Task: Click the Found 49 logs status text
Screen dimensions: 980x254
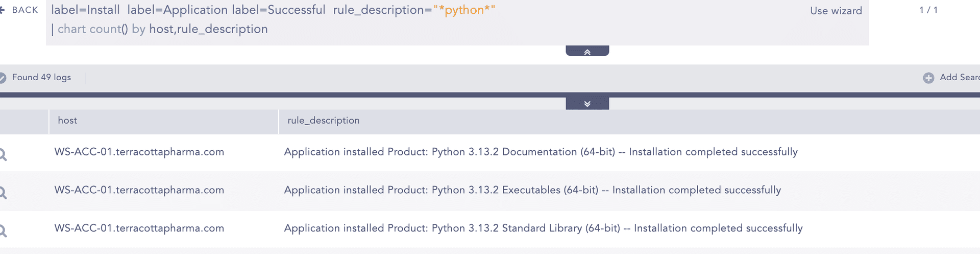Action: tap(41, 77)
